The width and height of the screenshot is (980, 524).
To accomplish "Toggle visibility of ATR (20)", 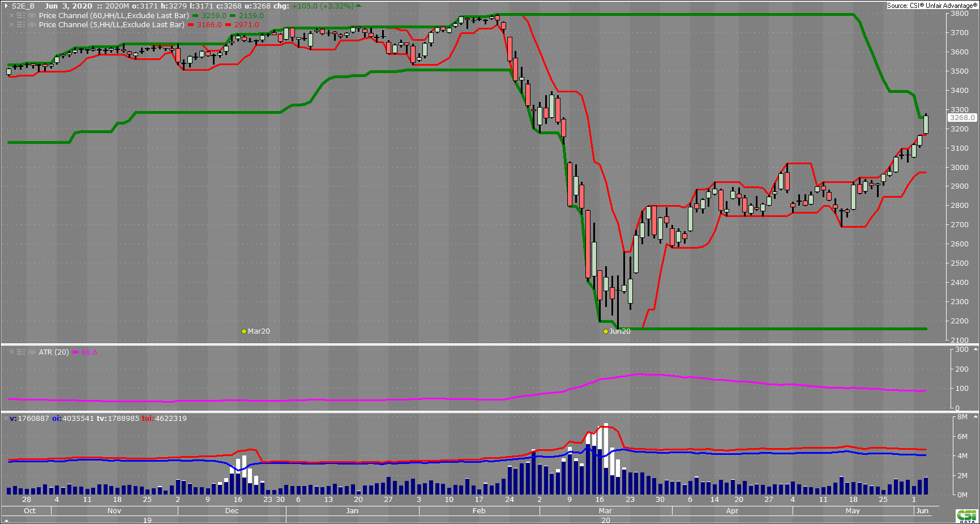I will coord(32,352).
